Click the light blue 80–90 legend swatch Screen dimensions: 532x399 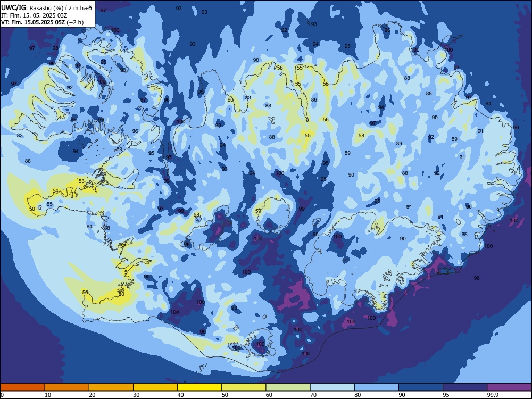376,387
